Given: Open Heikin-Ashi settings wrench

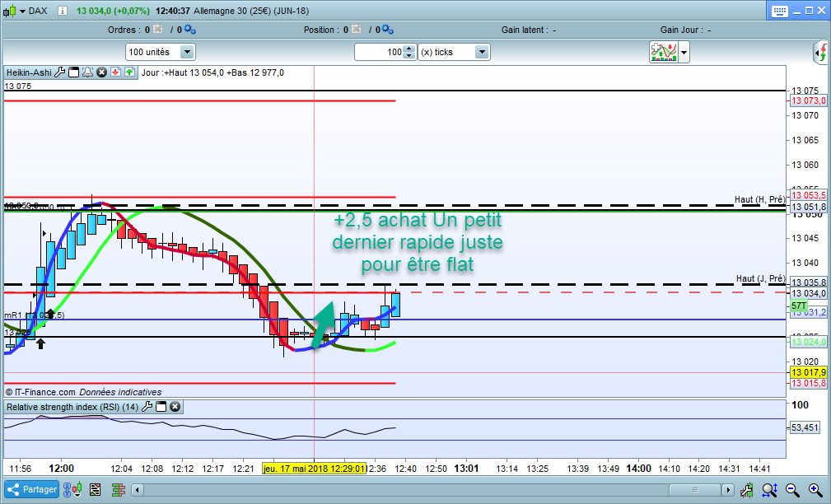Looking at the screenshot, I should [x=60, y=72].
